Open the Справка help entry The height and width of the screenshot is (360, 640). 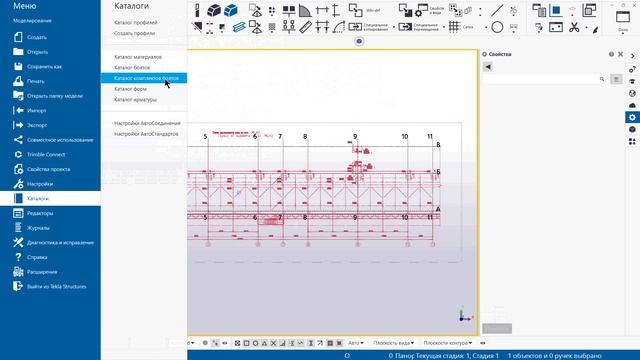pos(50,258)
